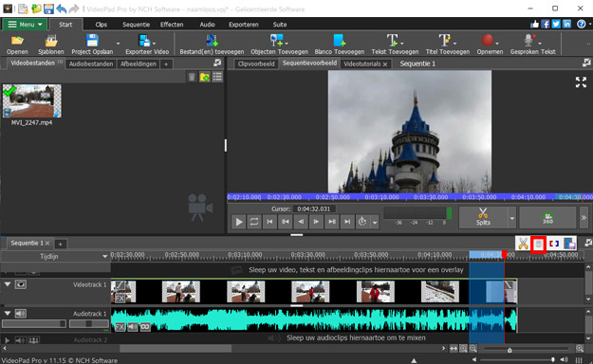Click the Tekst Toevoegen icon
593x364 pixels.
pos(392,40)
